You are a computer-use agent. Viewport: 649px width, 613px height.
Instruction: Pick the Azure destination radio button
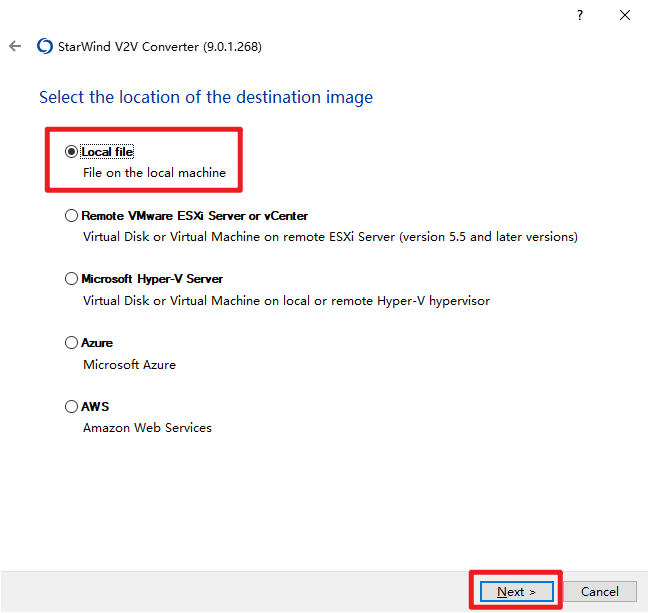71,343
